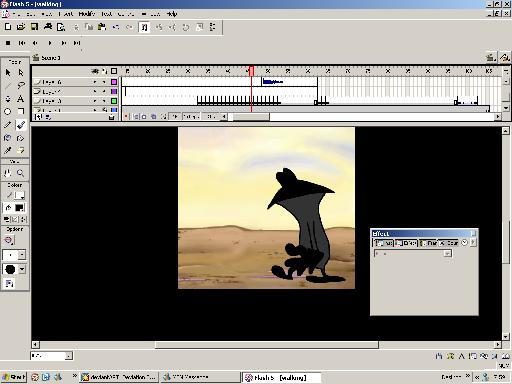Open the Text menu
Screen dimensions: 512x384
pyautogui.click(x=107, y=14)
